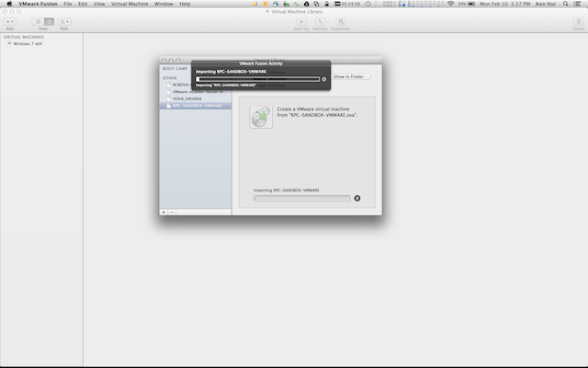The image size is (588, 368).
Task: Select the VIRTUAL MACHINES sidebar header
Action: pos(24,37)
